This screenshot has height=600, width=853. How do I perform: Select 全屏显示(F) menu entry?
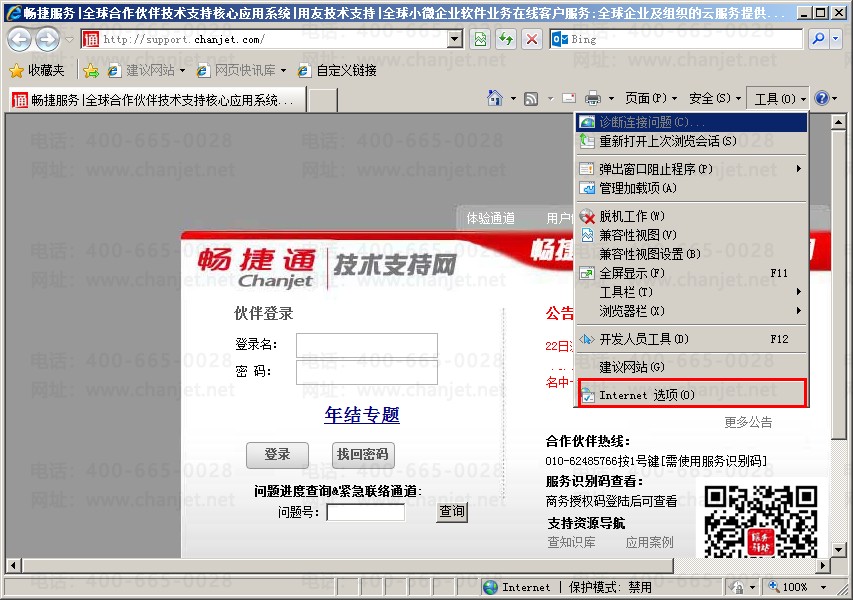pyautogui.click(x=691, y=273)
